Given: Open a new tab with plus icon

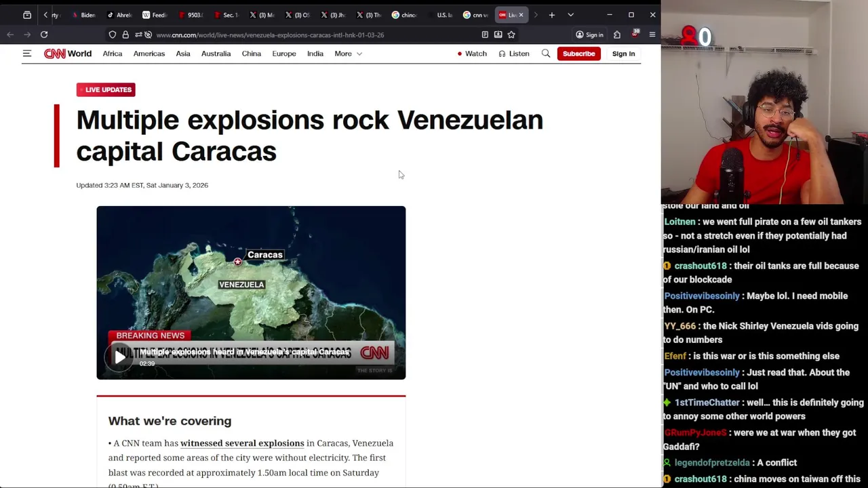Looking at the screenshot, I should (x=552, y=15).
